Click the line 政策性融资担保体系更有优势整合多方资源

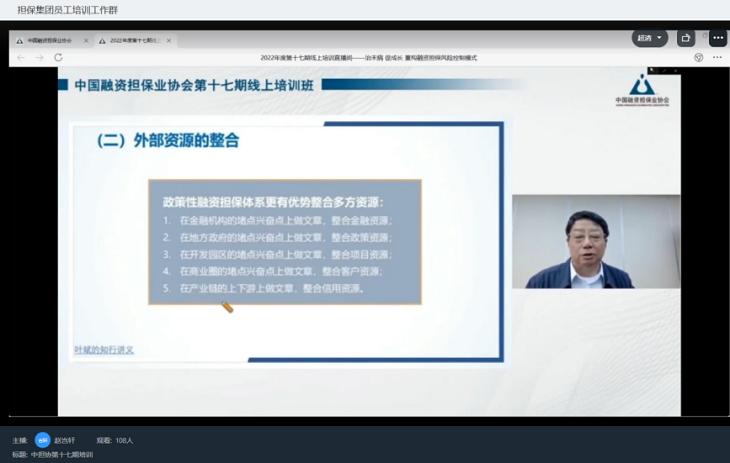(x=273, y=202)
